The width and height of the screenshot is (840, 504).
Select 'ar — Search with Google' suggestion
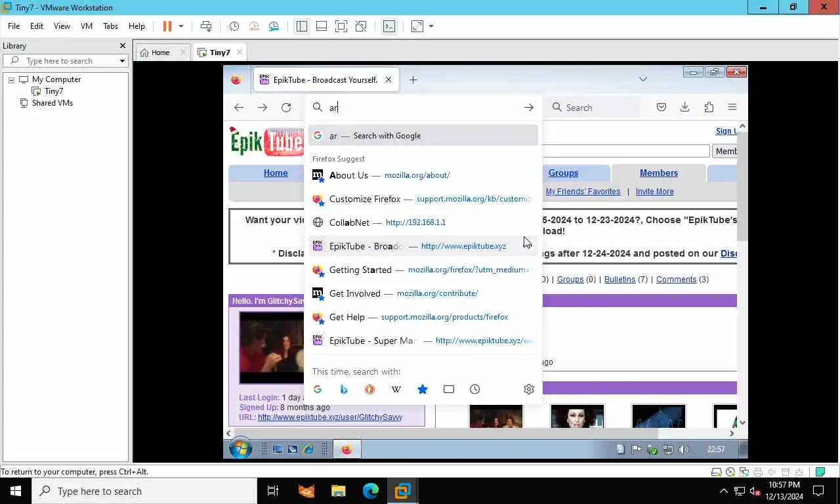tap(423, 136)
